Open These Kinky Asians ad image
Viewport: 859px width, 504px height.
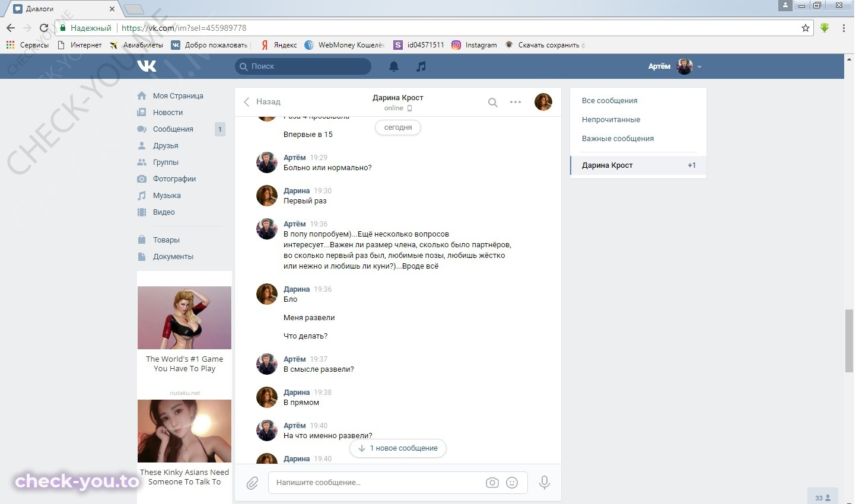pos(184,431)
